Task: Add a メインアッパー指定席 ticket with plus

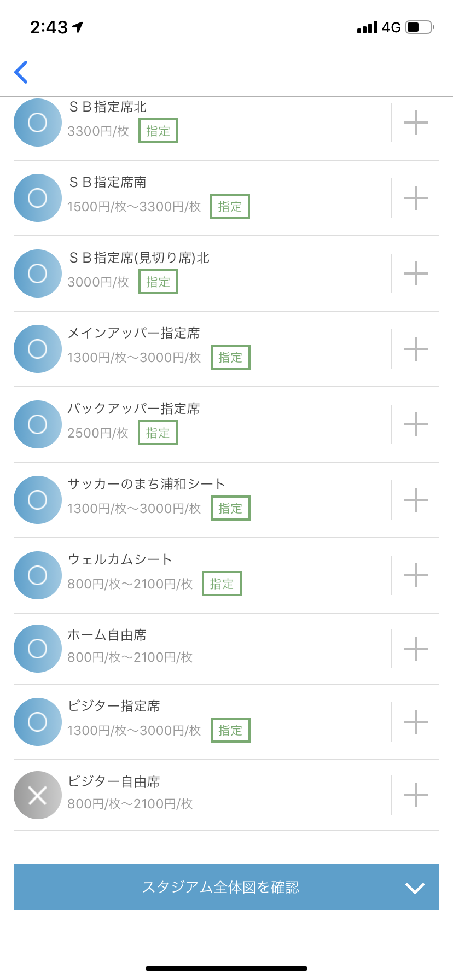Action: click(x=415, y=349)
